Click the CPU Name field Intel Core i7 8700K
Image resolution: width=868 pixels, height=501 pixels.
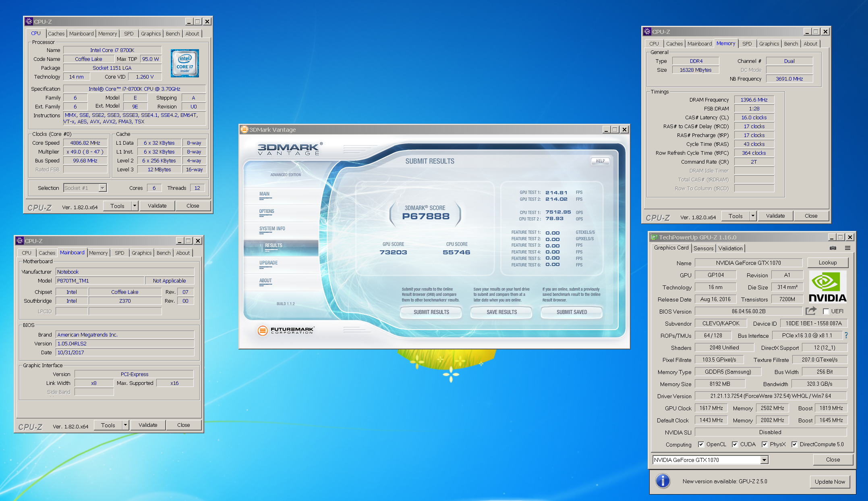[x=112, y=50]
